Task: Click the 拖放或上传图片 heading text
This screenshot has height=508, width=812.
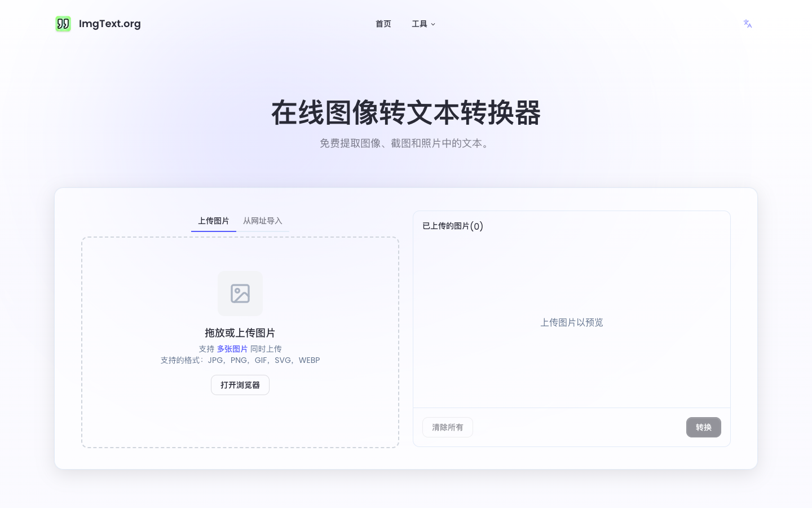Action: [x=240, y=333]
